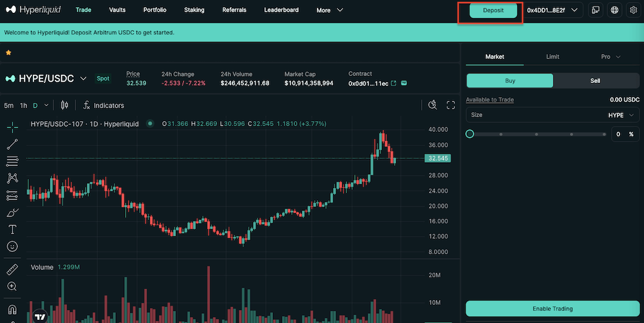Navigate to Staking

[194, 10]
